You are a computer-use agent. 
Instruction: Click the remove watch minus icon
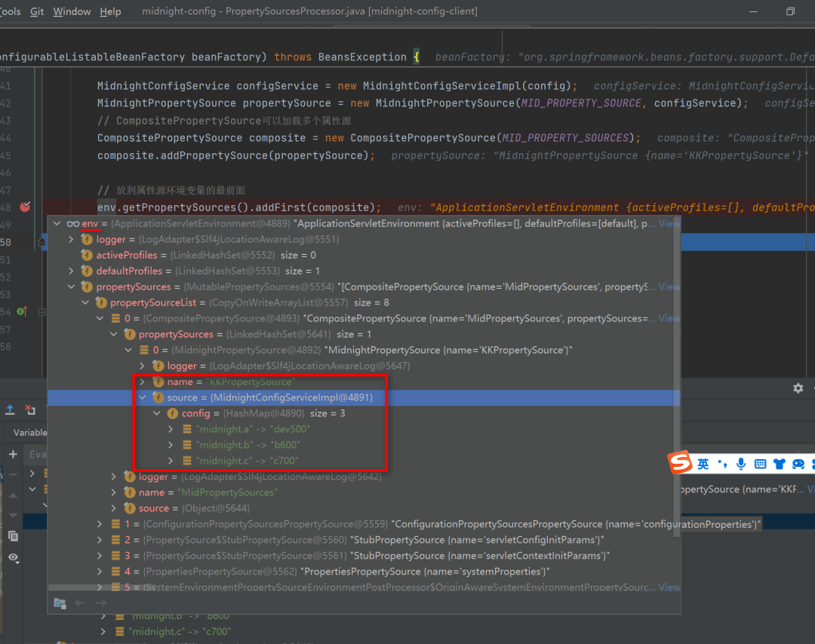pos(13,474)
